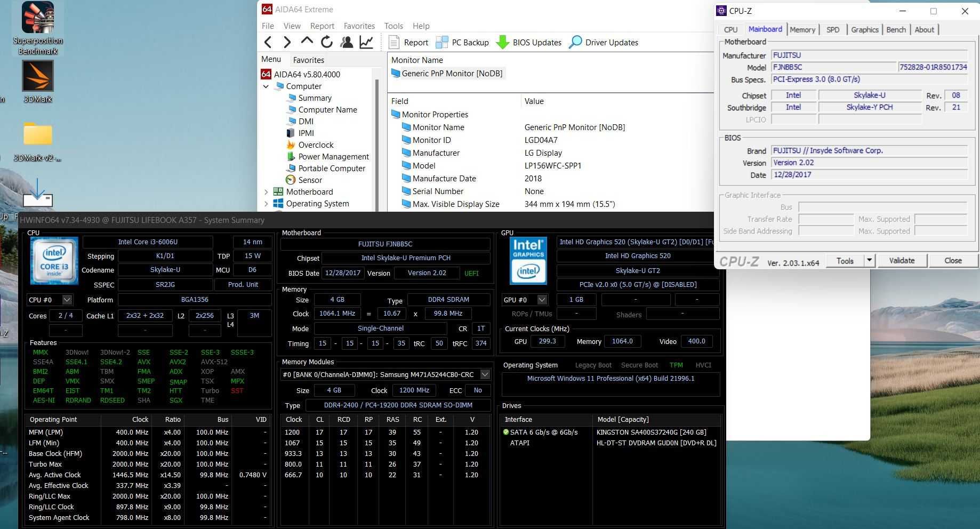Image resolution: width=980 pixels, height=529 pixels.
Task: Open Superposition Benchmark desktop icon
Action: [38, 28]
